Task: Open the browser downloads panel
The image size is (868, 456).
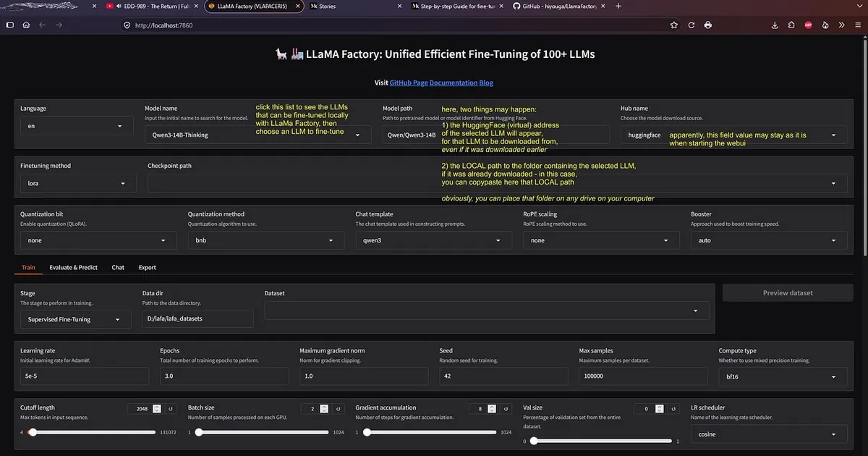Action: (775, 25)
